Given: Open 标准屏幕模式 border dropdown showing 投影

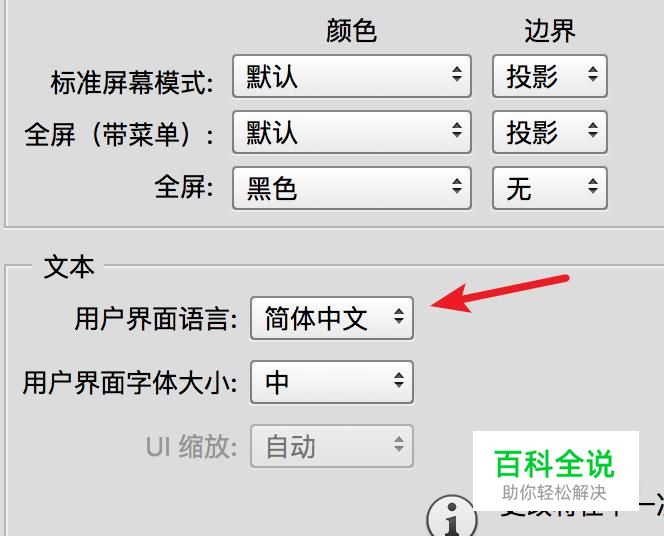Looking at the screenshot, I should pyautogui.click(x=550, y=76).
